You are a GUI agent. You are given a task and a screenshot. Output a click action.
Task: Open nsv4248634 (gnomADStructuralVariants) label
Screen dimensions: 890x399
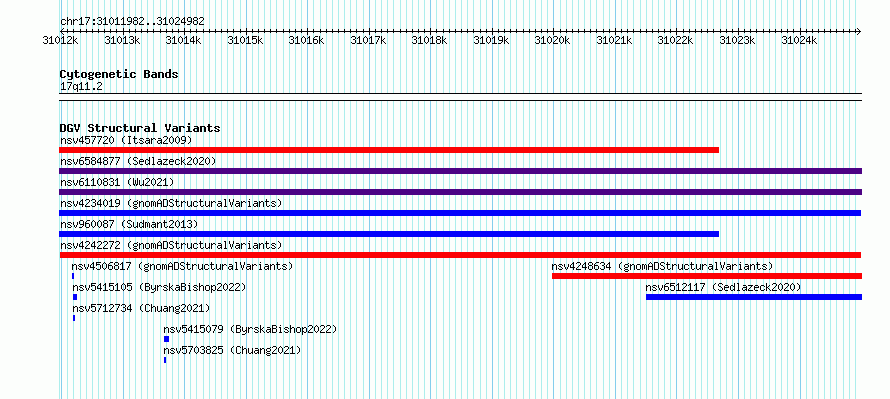pyautogui.click(x=662, y=266)
